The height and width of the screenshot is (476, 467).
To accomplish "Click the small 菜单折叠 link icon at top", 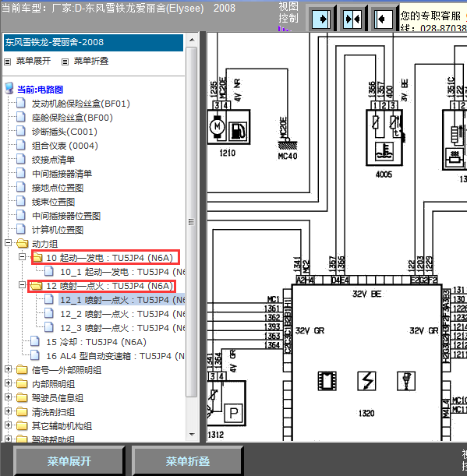I will (x=65, y=62).
